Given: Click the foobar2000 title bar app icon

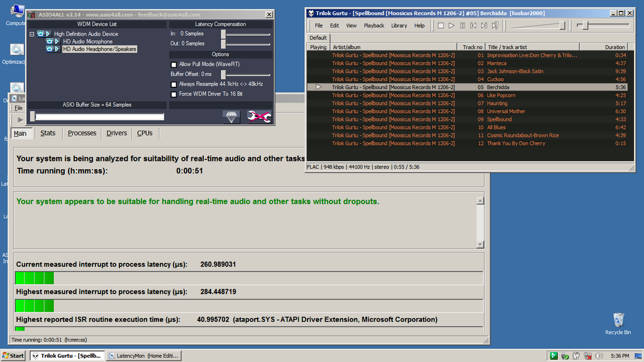Looking at the screenshot, I should 311,13.
